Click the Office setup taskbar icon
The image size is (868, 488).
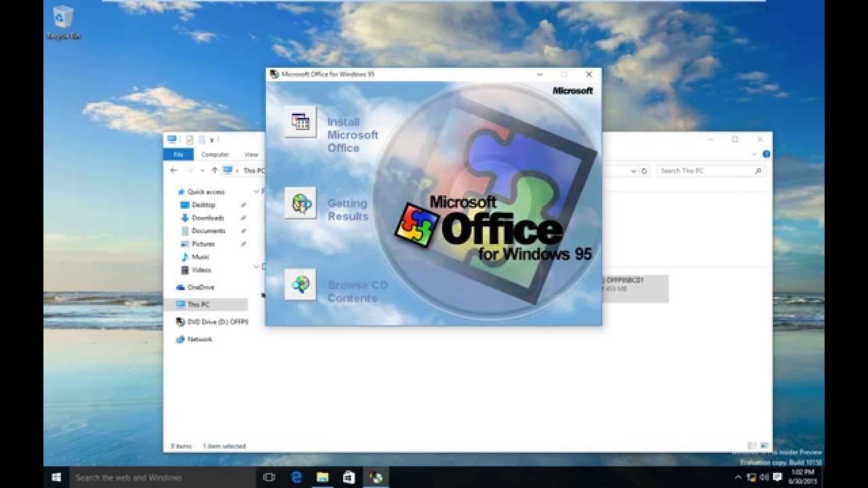tap(376, 477)
